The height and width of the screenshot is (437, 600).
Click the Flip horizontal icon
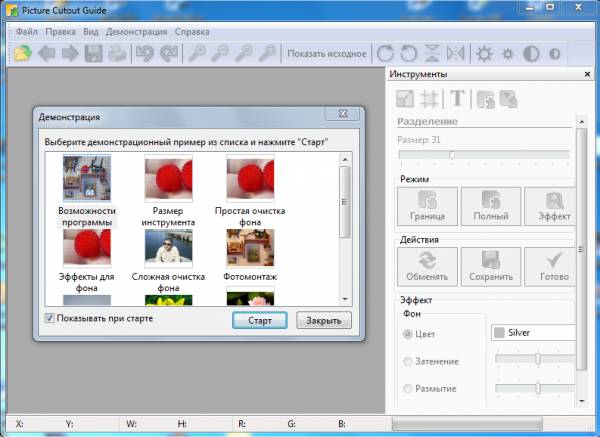tap(455, 54)
